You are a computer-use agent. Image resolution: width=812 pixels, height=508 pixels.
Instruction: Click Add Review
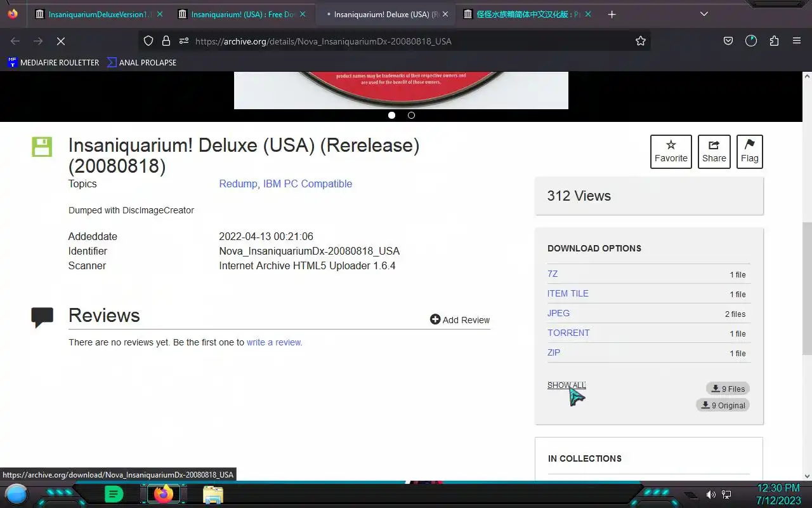coord(460,319)
